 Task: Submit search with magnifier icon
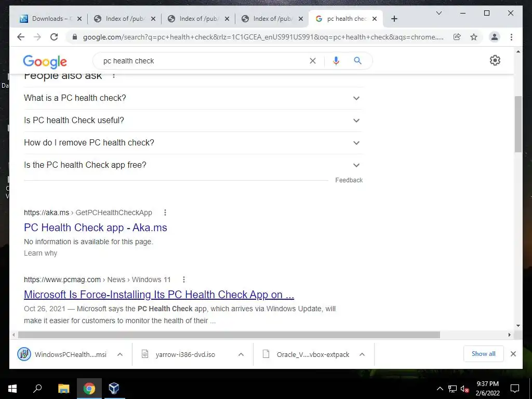[357, 61]
